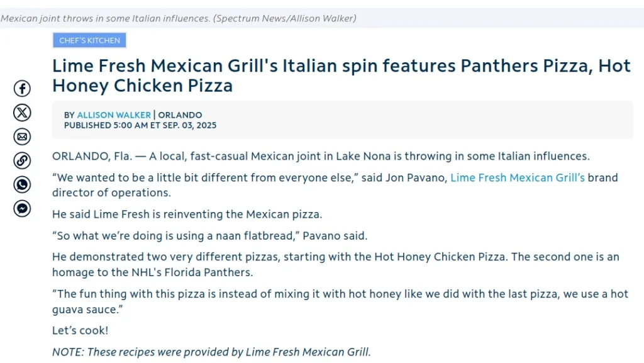Viewport: 644px width, 363px height.
Task: Share the article on X
Action: click(22, 113)
